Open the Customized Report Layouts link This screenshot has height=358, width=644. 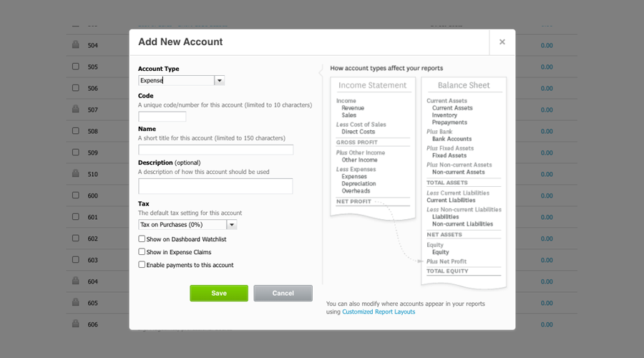(379, 312)
